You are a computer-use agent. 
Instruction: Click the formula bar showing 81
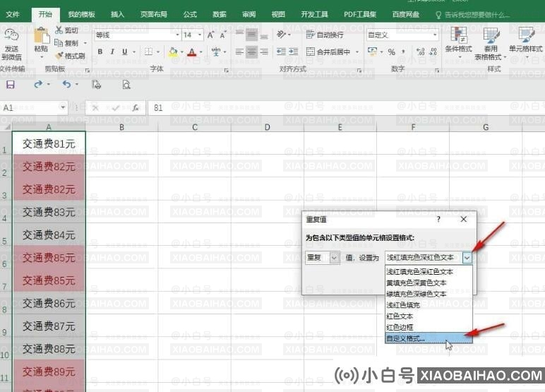[x=346, y=108]
